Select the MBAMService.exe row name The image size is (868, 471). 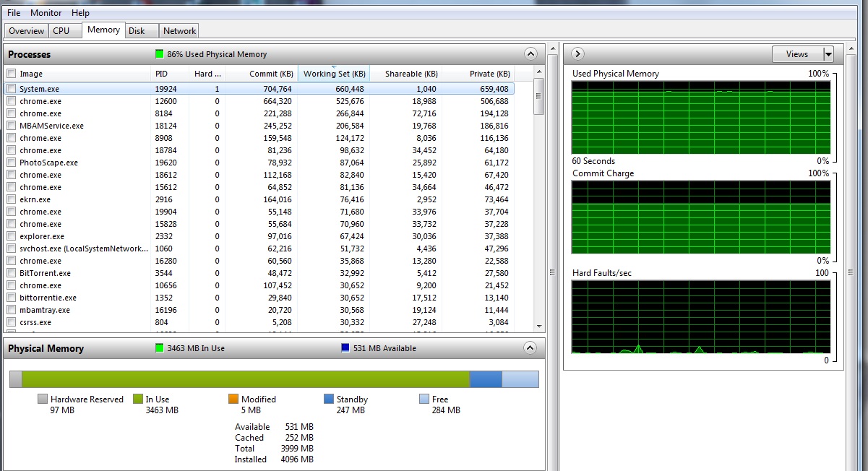pyautogui.click(x=51, y=126)
